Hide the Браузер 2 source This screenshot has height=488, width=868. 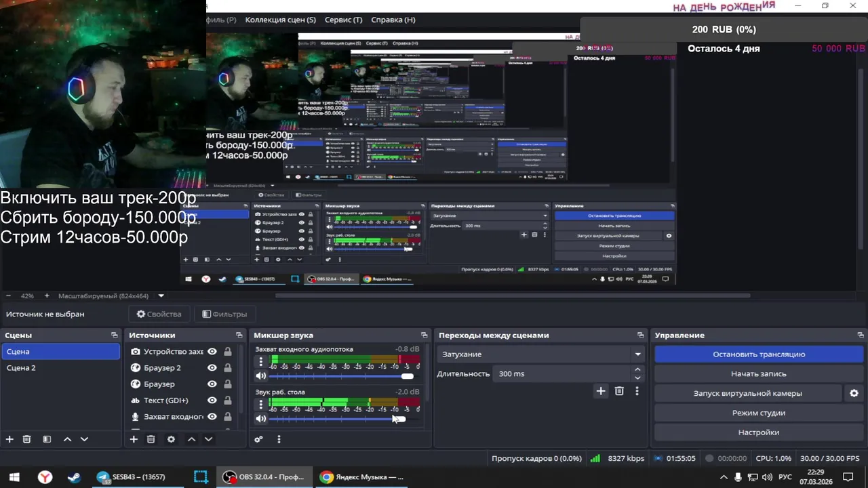[x=212, y=368]
